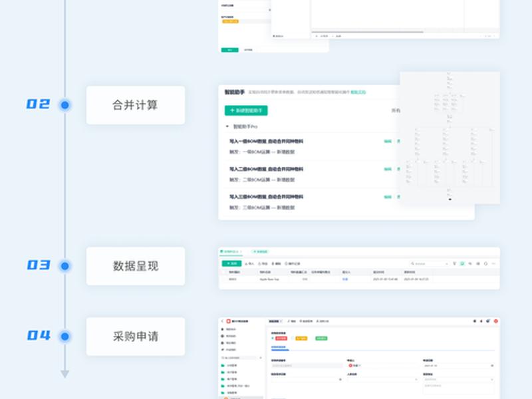Image resolution: width=532 pixels, height=399 pixels.
Task: Open the fourth green folder in sidebar
Action: pyautogui.click(x=235, y=386)
